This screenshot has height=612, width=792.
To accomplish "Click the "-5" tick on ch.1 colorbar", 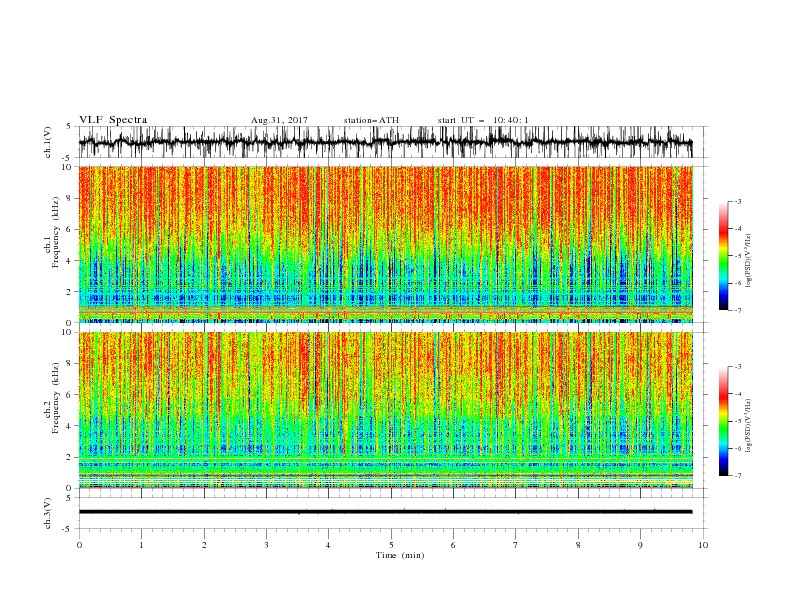I will [738, 256].
